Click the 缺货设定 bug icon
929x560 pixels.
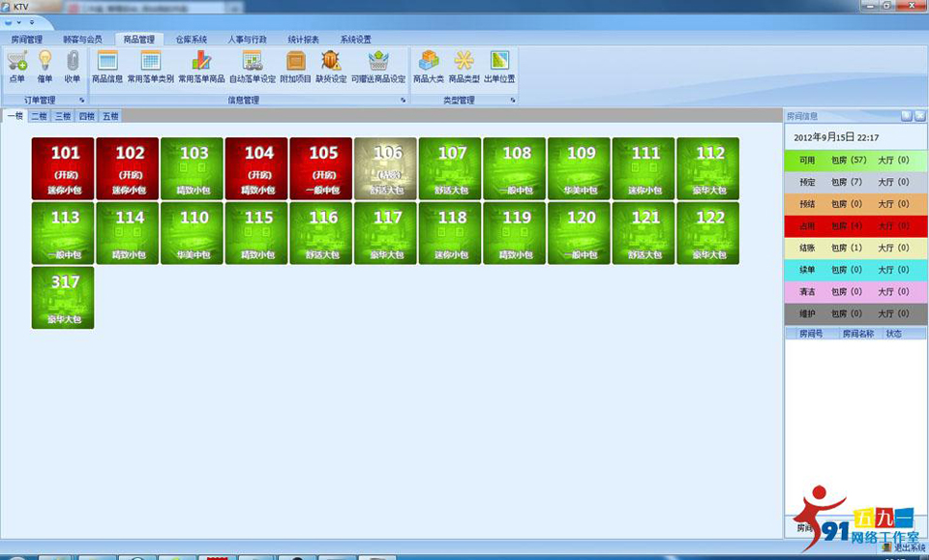point(331,66)
